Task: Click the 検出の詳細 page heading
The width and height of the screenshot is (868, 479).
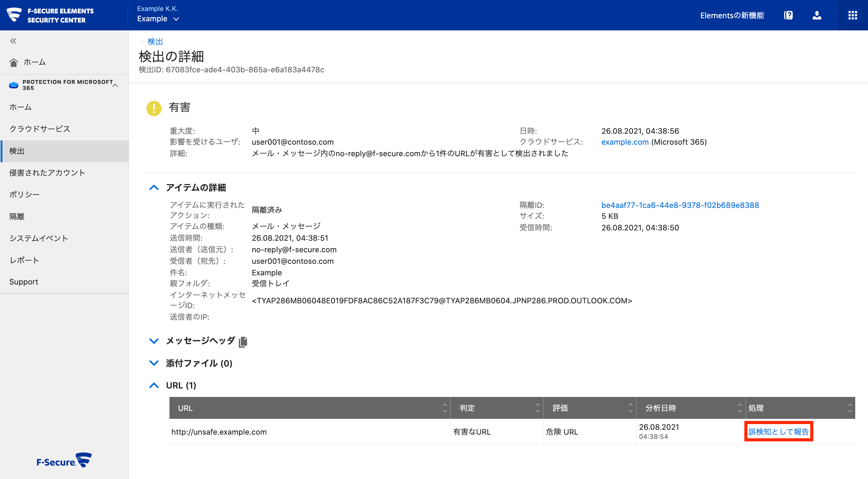Action: (x=171, y=56)
